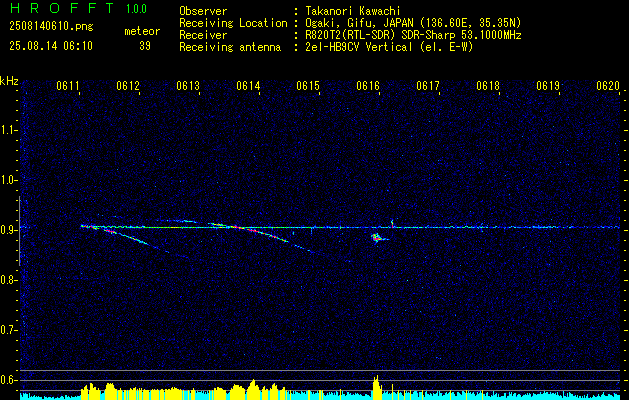
Task: Click the 0613 time marker
Action: (188, 86)
